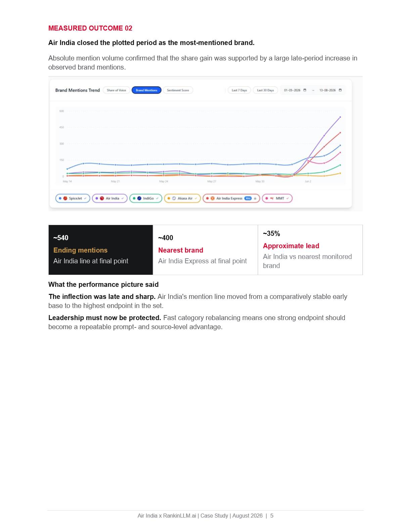
Task: Click the '450' y-axis label
Action: [61, 127]
